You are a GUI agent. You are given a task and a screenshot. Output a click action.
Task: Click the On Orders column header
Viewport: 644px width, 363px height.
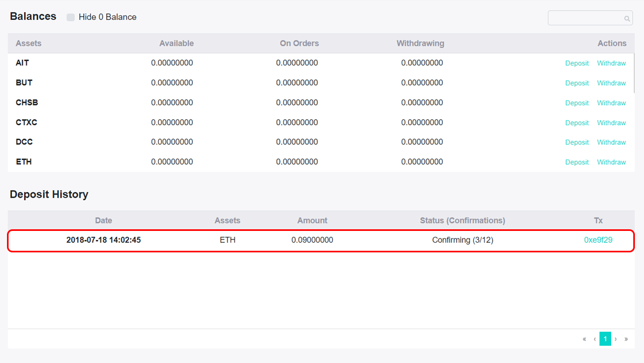[x=299, y=43]
